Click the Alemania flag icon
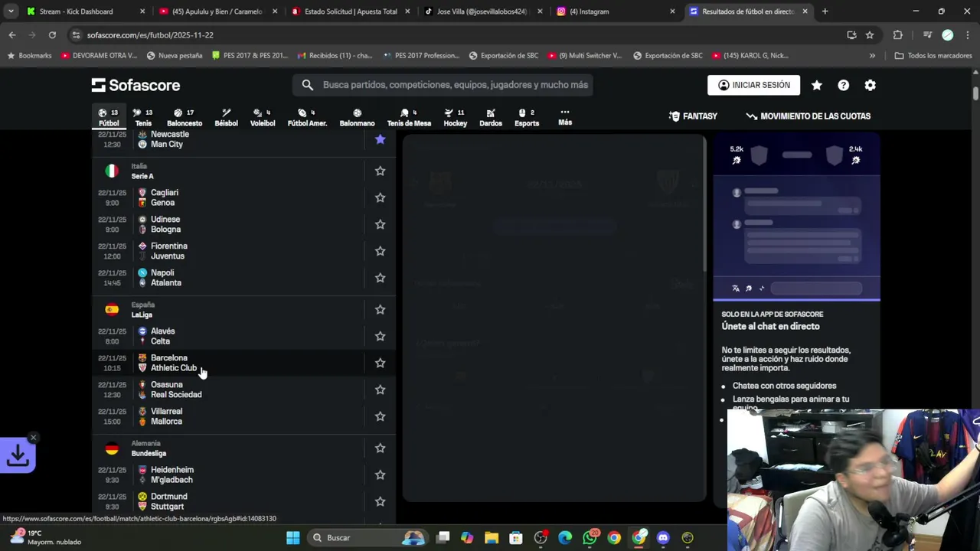 (x=112, y=448)
